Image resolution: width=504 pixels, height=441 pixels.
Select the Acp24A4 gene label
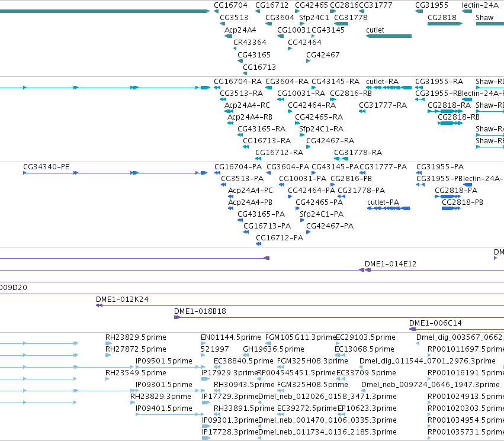click(240, 30)
